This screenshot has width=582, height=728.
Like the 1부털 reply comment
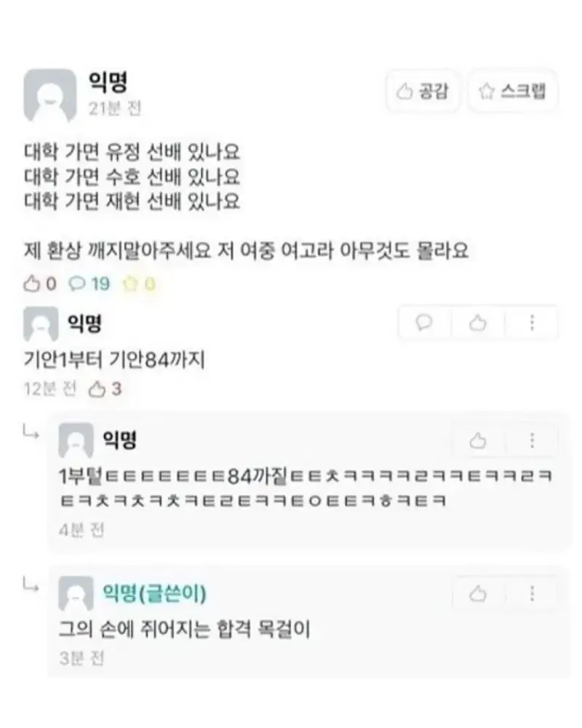(x=477, y=440)
